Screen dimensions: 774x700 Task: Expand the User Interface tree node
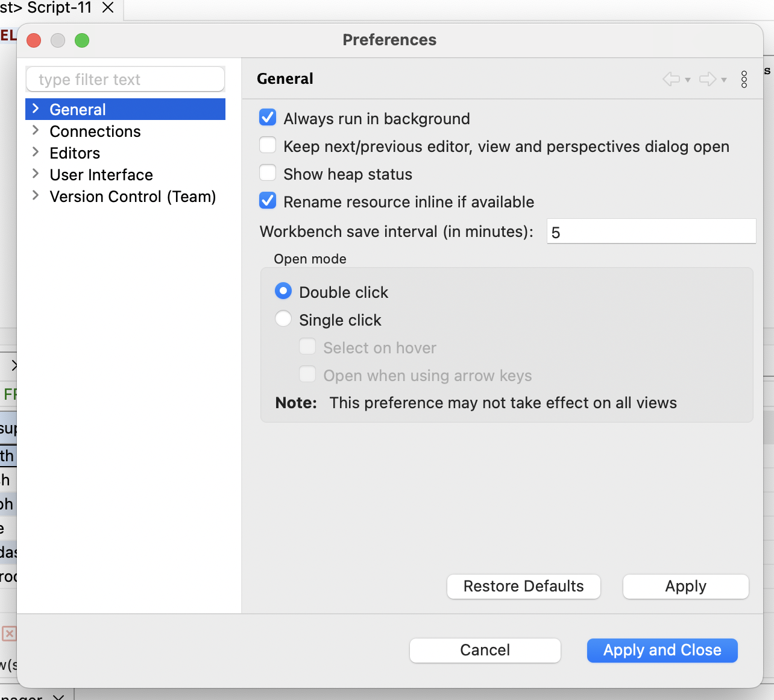(36, 174)
